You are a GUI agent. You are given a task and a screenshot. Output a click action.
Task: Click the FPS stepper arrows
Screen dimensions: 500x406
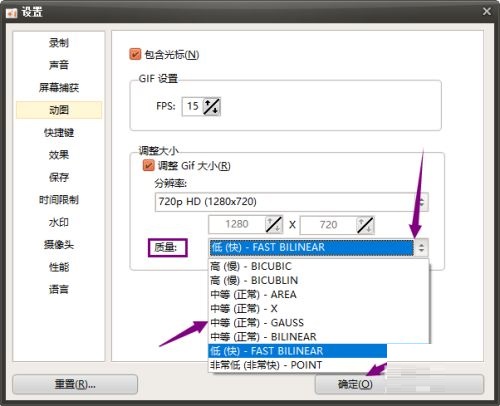point(212,107)
